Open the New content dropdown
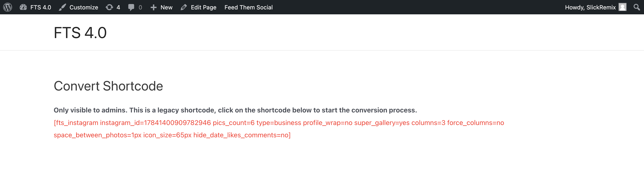 click(x=161, y=7)
